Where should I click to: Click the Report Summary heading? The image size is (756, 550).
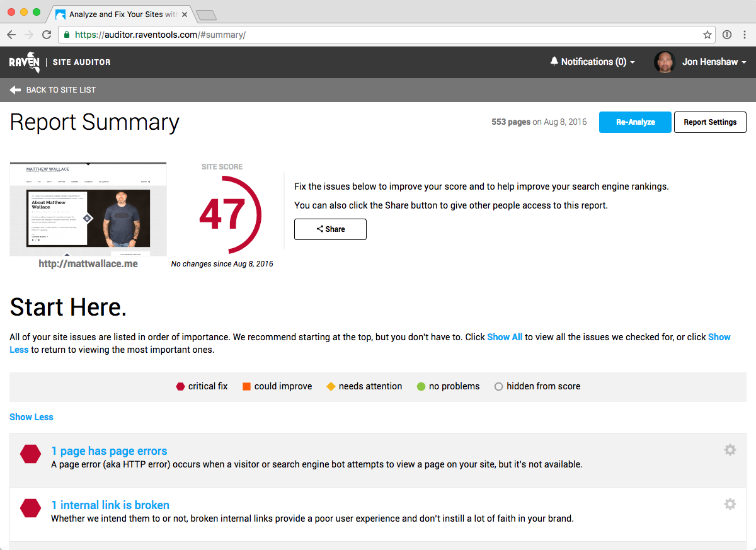tap(94, 122)
